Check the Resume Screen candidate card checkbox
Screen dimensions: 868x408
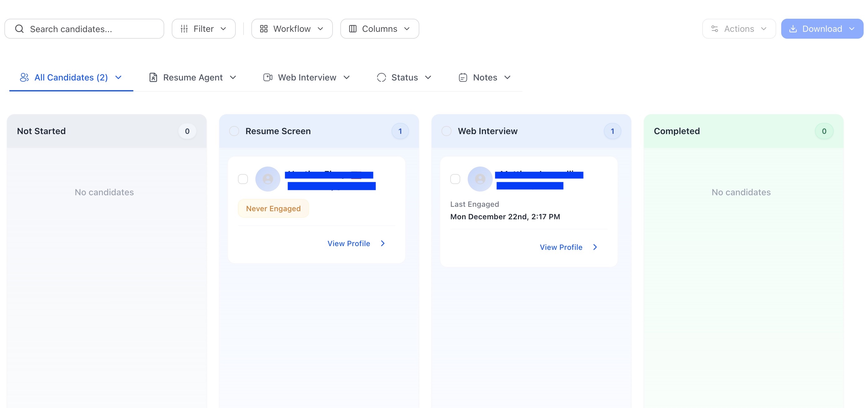coord(243,179)
